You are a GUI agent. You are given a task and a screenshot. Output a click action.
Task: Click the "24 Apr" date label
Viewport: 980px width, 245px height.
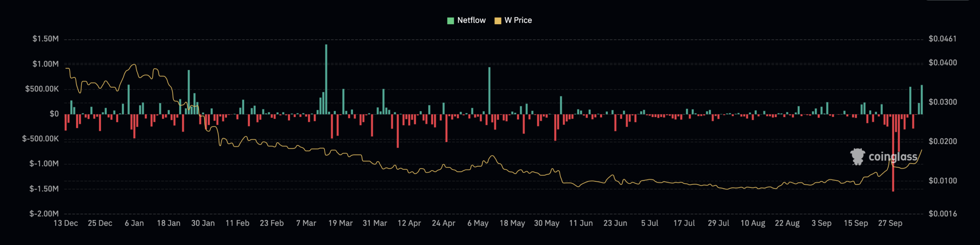pyautogui.click(x=444, y=223)
